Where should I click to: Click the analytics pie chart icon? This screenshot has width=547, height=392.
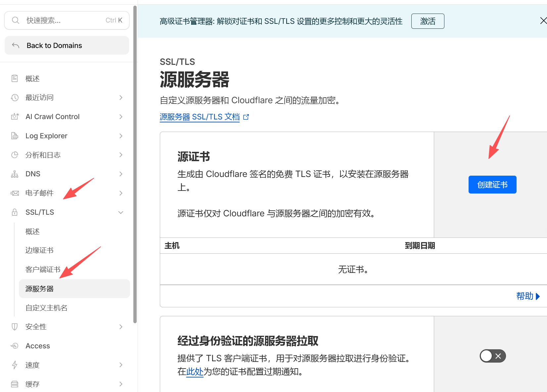(15, 155)
